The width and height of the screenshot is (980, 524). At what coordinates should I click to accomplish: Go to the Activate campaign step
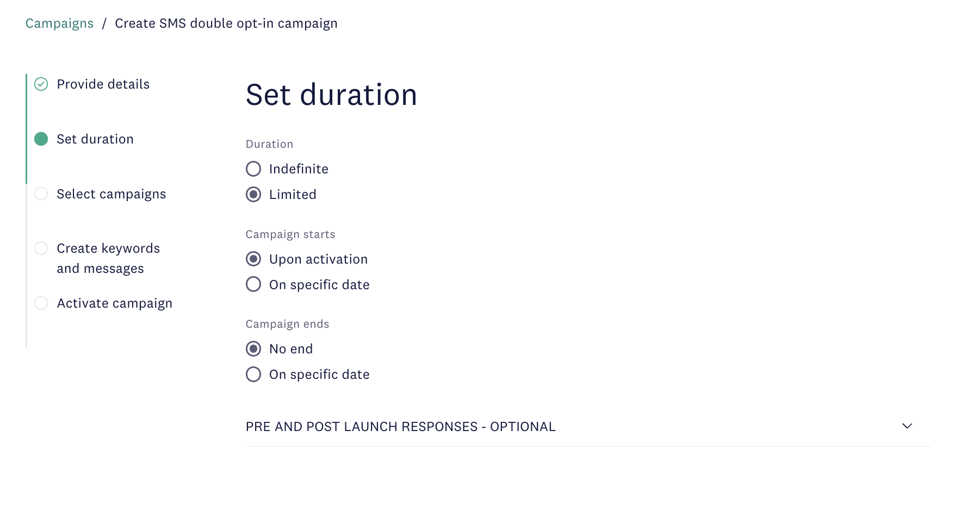point(114,303)
